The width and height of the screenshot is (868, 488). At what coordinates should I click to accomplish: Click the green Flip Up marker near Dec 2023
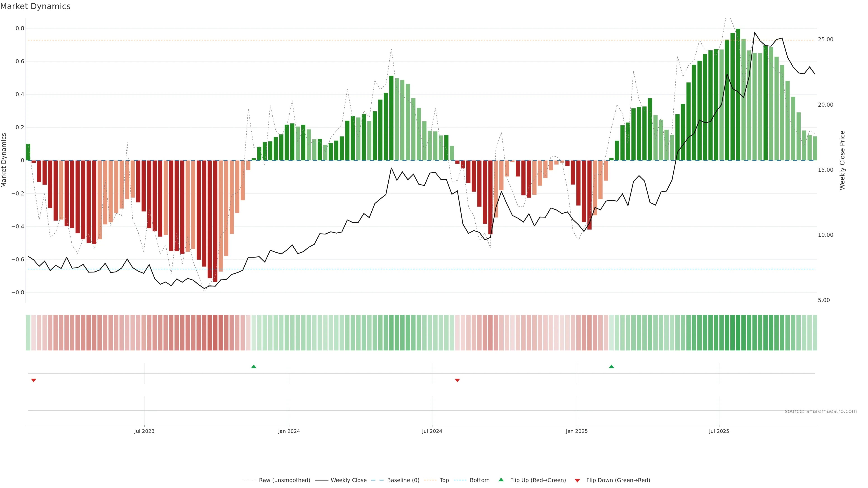pos(254,366)
